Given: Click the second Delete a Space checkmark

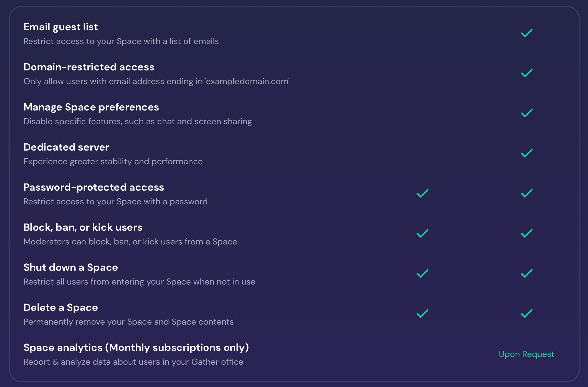Looking at the screenshot, I should tap(526, 314).
